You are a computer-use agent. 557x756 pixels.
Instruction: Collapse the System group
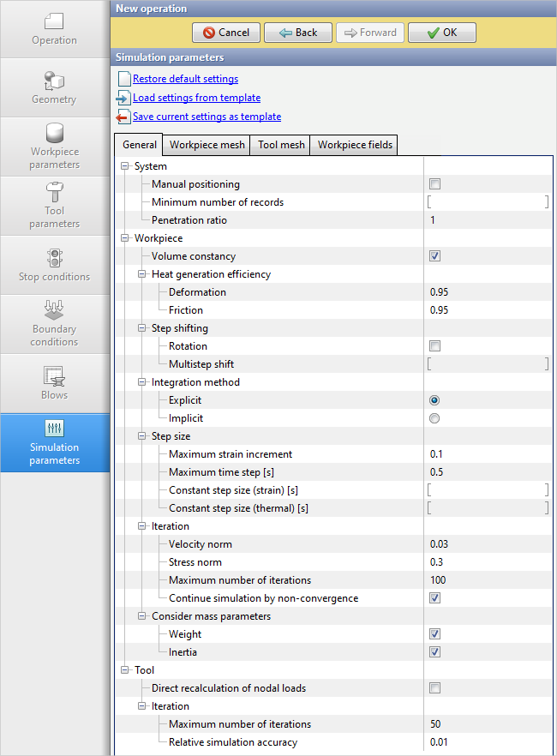click(x=126, y=166)
